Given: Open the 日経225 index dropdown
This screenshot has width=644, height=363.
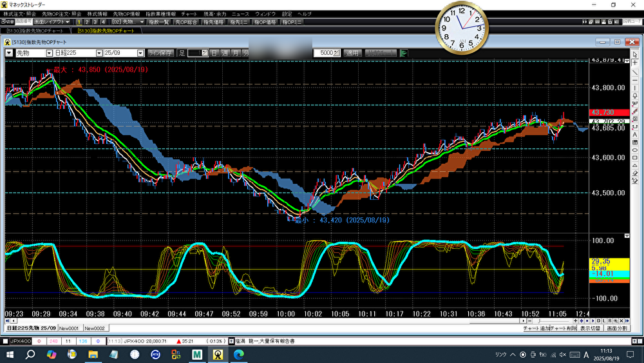Looking at the screenshot, I should tap(99, 53).
